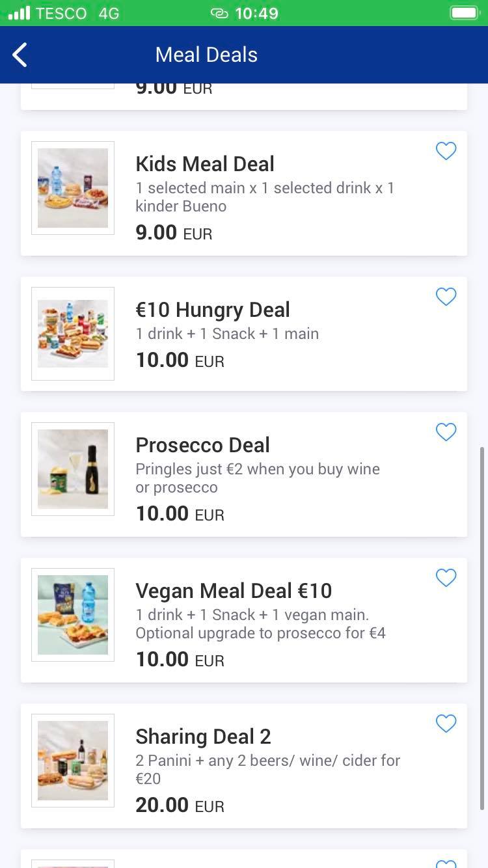Toggle heart on Prosecco Deal
Viewport: 488px width, 868px height.
tap(446, 432)
